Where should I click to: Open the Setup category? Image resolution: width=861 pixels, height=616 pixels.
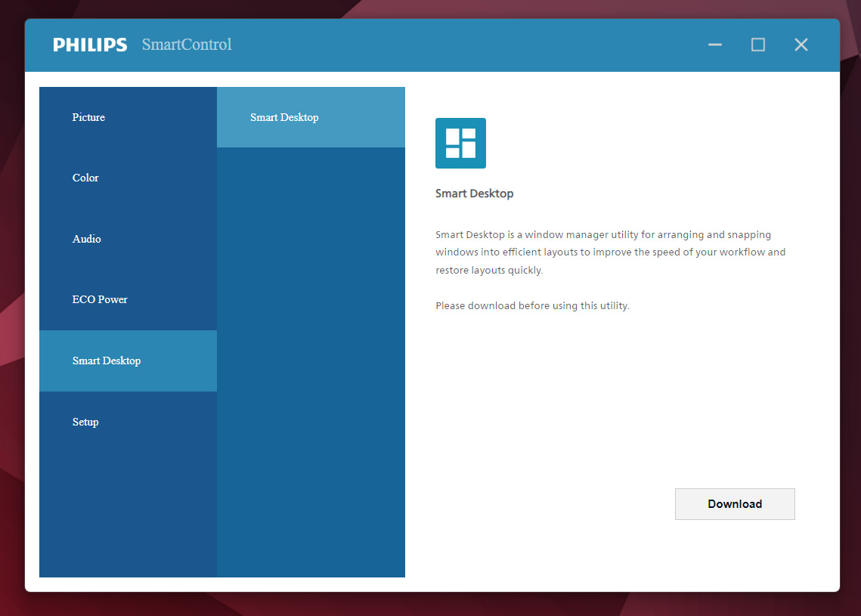85,422
